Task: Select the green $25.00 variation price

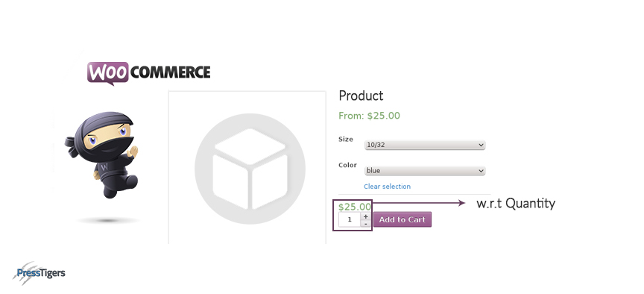Action: coord(355,207)
